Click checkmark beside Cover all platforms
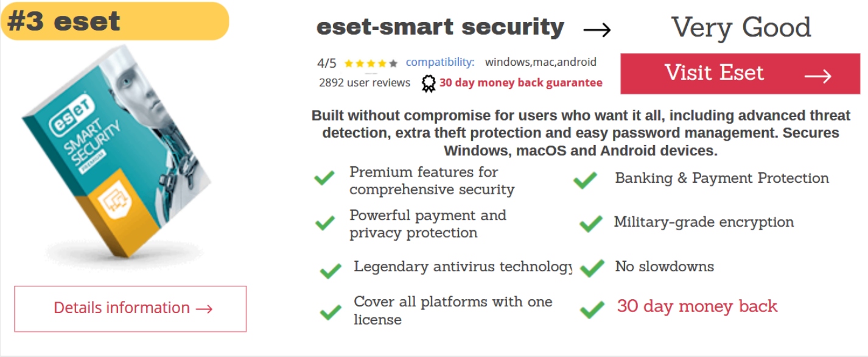Screen dimensions: 868x357 tap(331, 313)
